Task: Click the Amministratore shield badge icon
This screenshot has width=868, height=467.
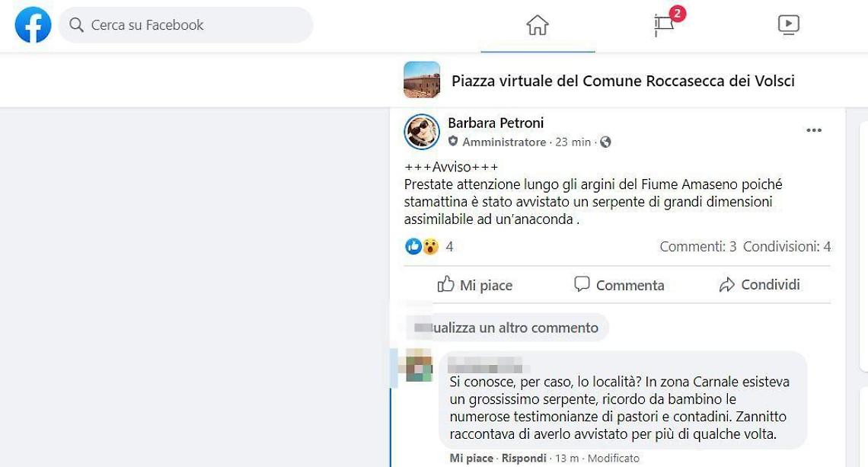Action: click(x=453, y=142)
